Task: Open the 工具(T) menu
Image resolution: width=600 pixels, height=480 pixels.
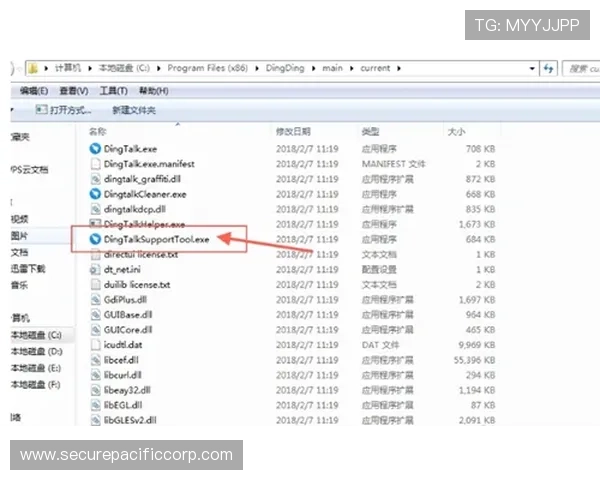Action: (113, 91)
